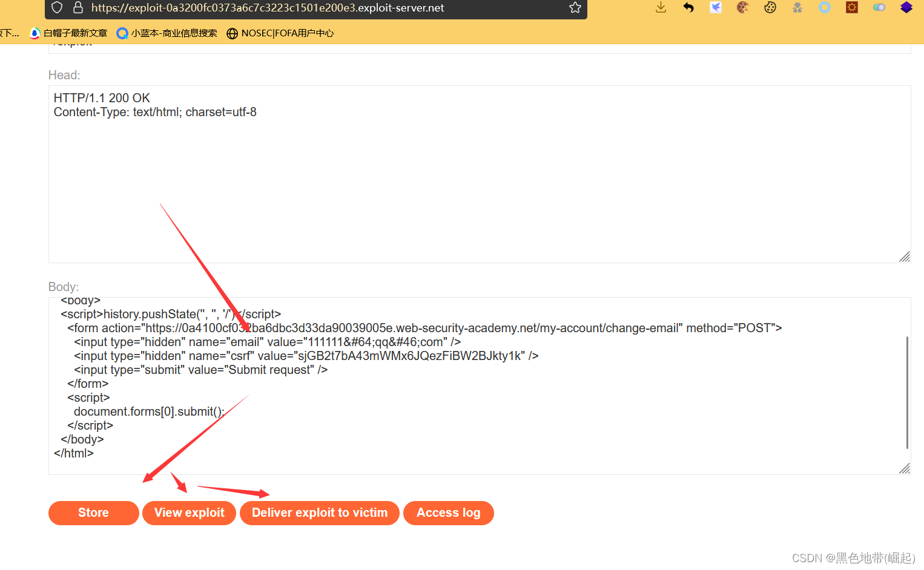Click the history.pushState script line

[x=171, y=314]
